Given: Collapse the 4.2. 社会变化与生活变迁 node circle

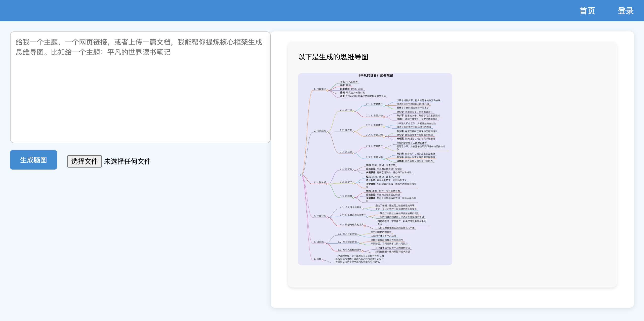Looking at the screenshot, I should pos(367,217).
